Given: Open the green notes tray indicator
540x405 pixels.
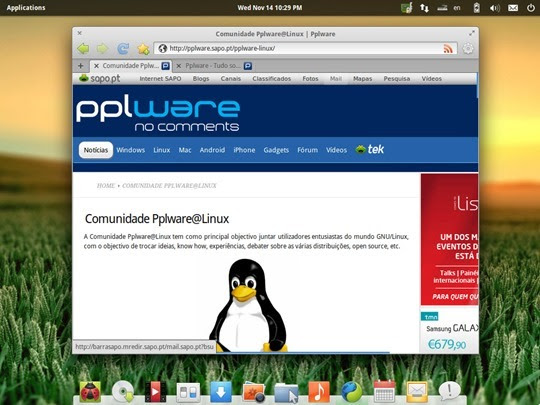Looking at the screenshot, I should tap(406, 8).
